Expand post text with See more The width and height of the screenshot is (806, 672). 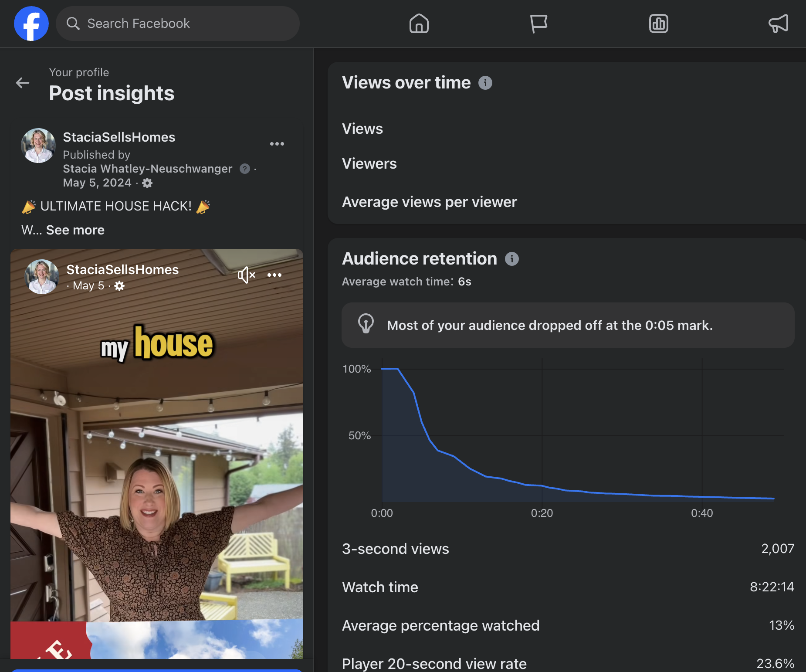coord(75,230)
